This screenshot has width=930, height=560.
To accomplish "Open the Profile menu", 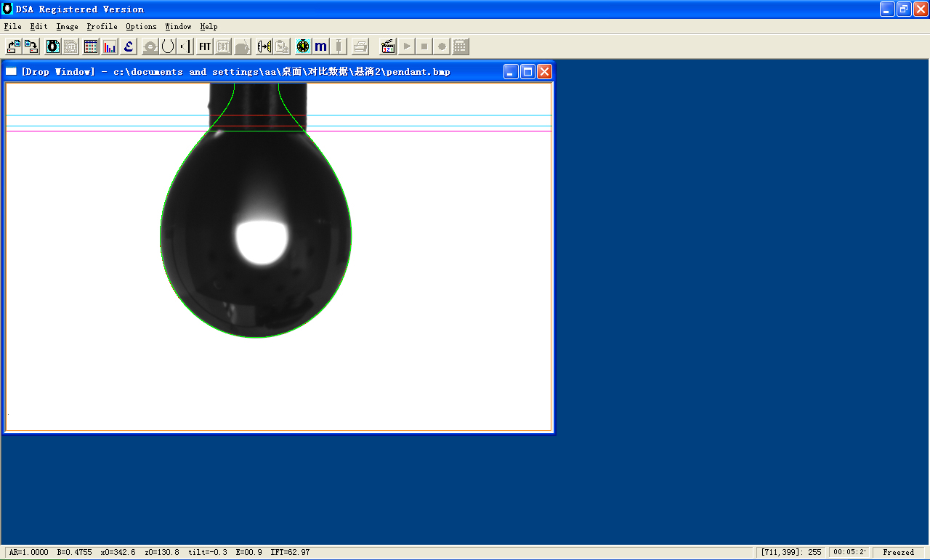I will [102, 26].
